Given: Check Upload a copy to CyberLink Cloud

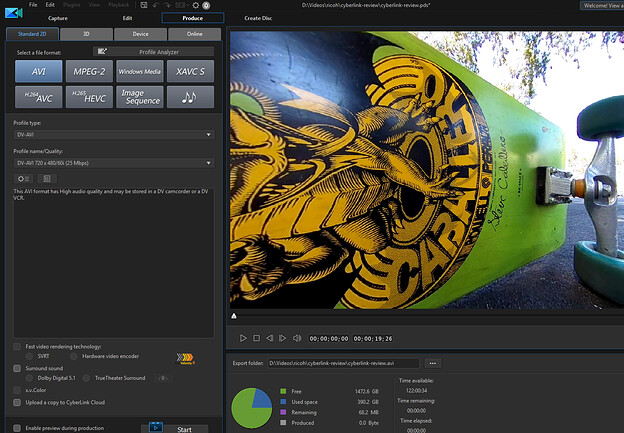Looking at the screenshot, I should tap(17, 402).
